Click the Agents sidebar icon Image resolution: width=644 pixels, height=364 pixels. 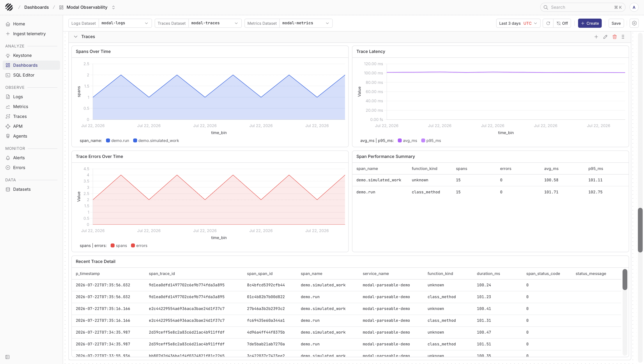click(8, 136)
